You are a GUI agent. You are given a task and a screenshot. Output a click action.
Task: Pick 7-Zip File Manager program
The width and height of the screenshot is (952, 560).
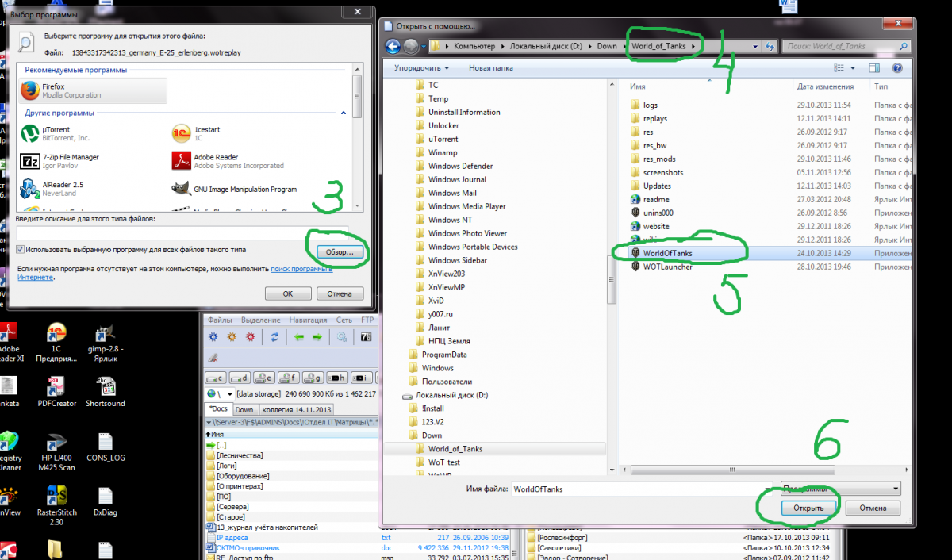click(x=59, y=161)
